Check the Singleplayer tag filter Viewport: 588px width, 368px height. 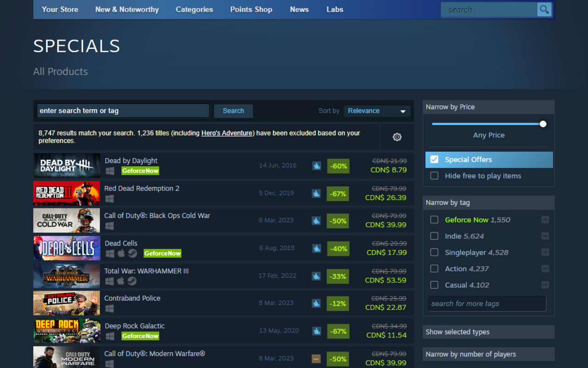point(434,253)
